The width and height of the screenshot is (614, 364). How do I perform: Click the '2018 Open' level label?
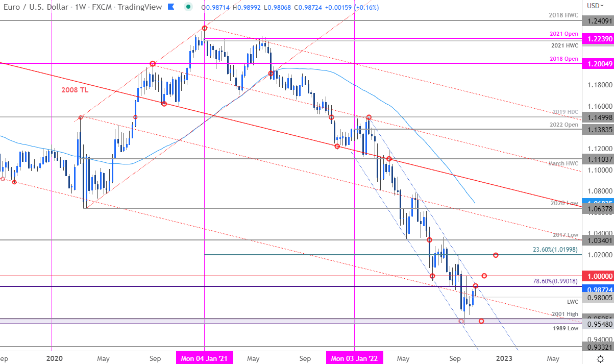pos(564,58)
